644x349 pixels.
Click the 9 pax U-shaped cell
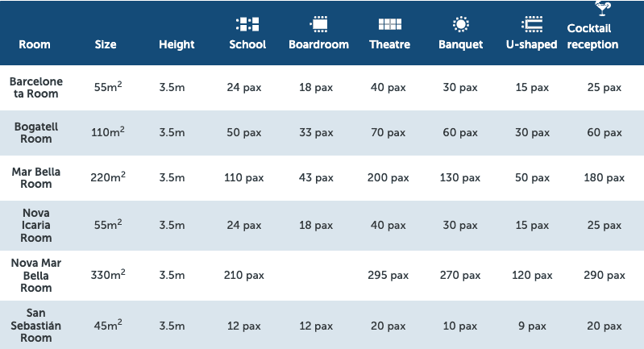click(532, 326)
